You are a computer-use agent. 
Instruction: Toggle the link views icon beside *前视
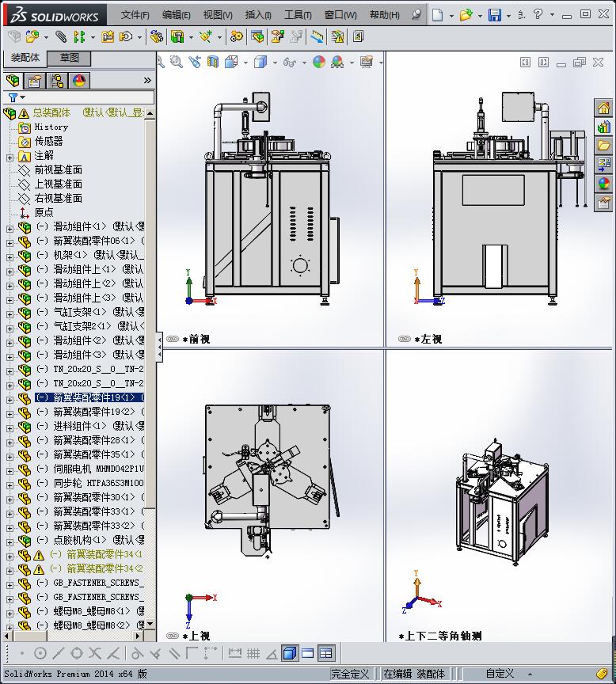(173, 339)
